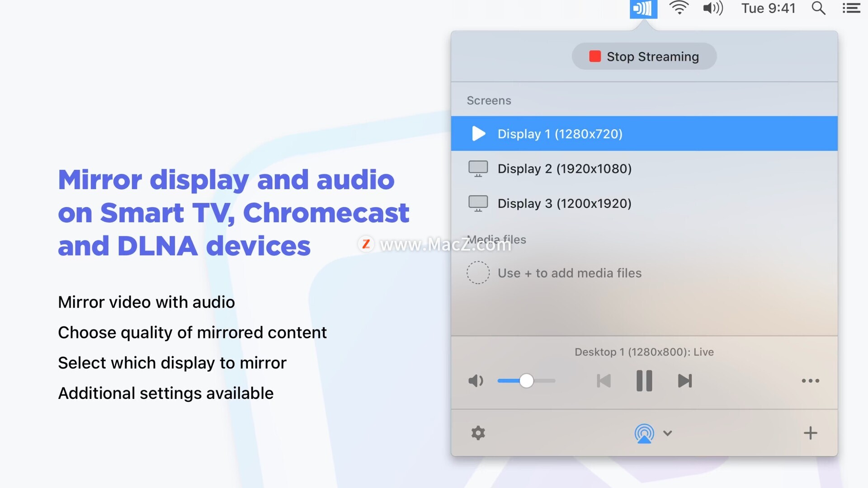Open the three-dot more options menu
This screenshot has width=868, height=488.
(810, 381)
